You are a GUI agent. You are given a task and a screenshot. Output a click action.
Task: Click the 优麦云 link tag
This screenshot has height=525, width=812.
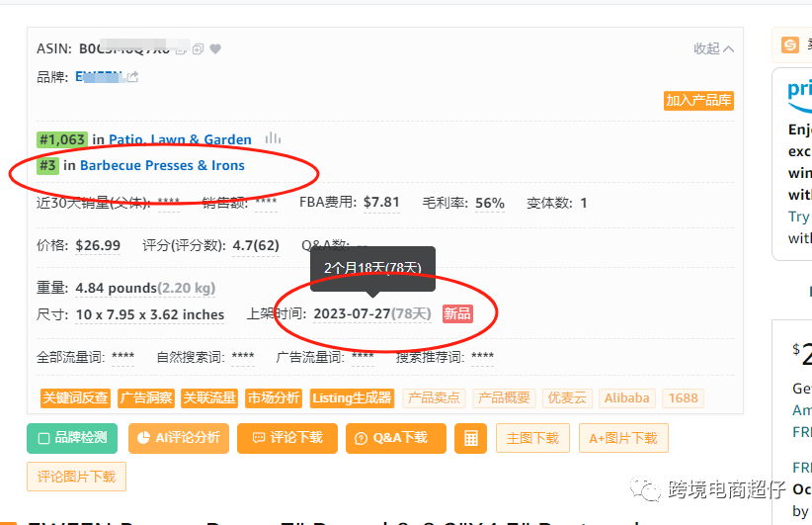point(567,398)
